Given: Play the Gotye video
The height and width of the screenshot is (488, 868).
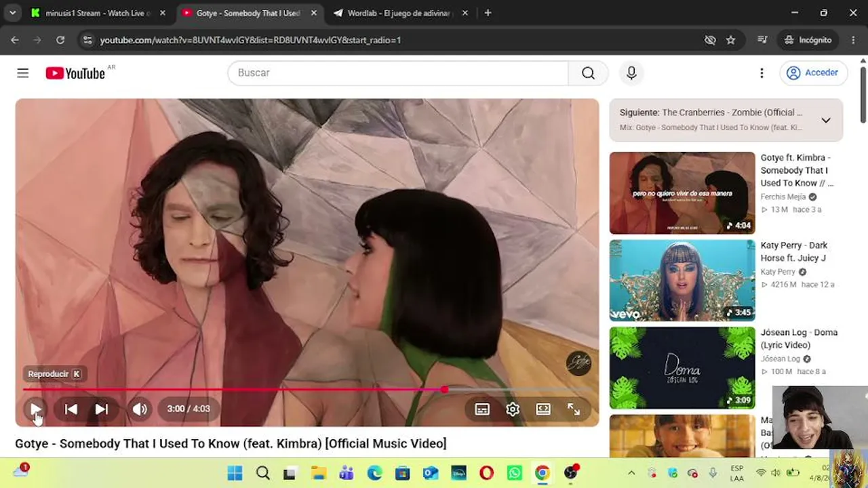Looking at the screenshot, I should tap(35, 409).
